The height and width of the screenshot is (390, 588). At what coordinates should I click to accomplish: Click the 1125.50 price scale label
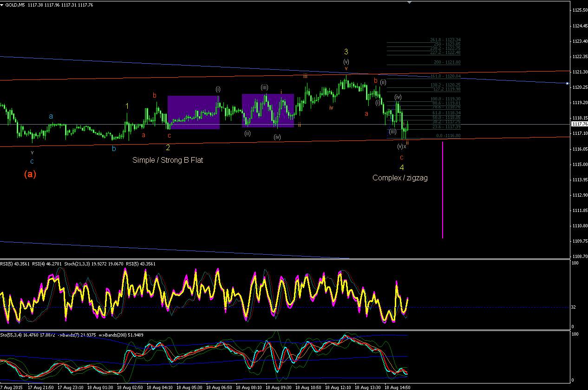coord(580,10)
